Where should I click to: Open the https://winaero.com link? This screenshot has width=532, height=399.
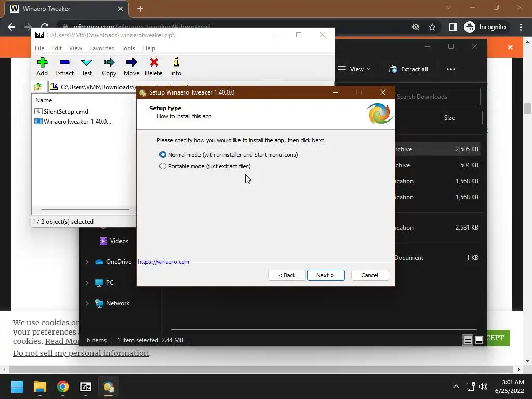pyautogui.click(x=163, y=262)
